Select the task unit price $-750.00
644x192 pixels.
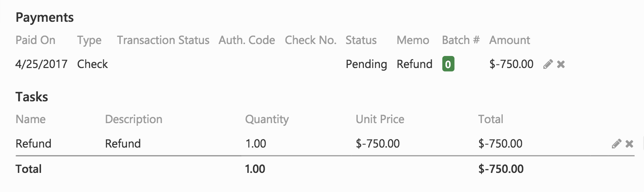click(x=378, y=144)
